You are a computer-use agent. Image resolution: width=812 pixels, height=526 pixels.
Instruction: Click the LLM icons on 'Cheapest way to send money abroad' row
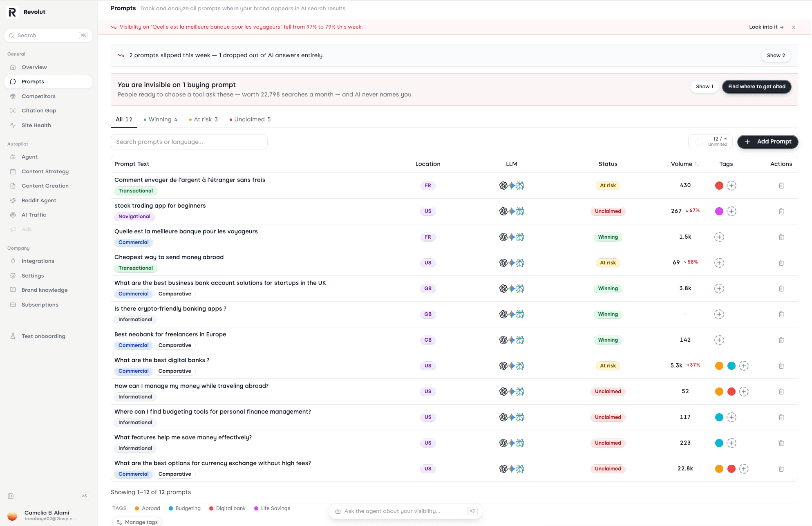pos(511,263)
